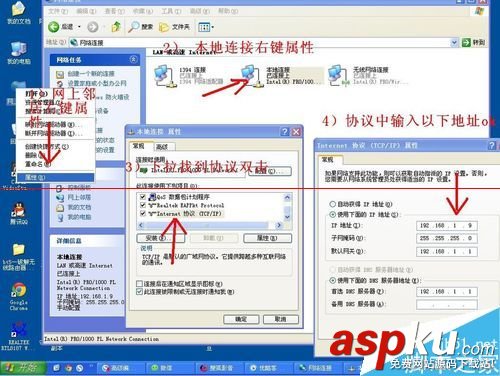The image size is (500, 376).
Task: Click the Show Desktop quick launch icon
Action: click(57, 368)
